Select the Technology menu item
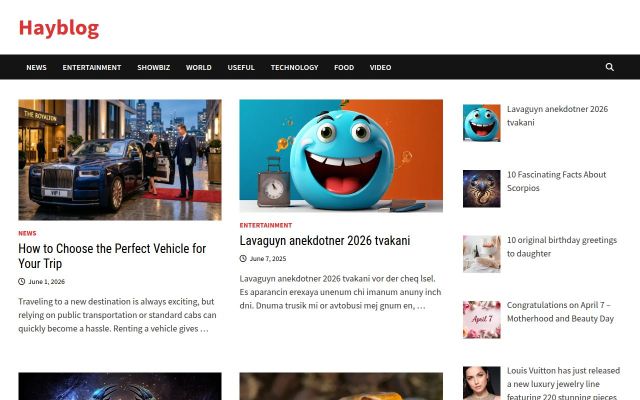Screen dimensions: 640x400 coord(294,67)
